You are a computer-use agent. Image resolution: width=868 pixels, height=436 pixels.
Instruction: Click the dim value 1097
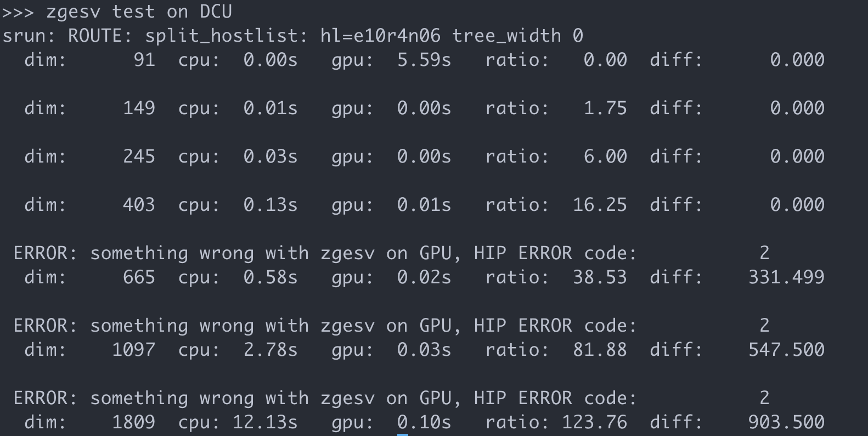[133, 350]
